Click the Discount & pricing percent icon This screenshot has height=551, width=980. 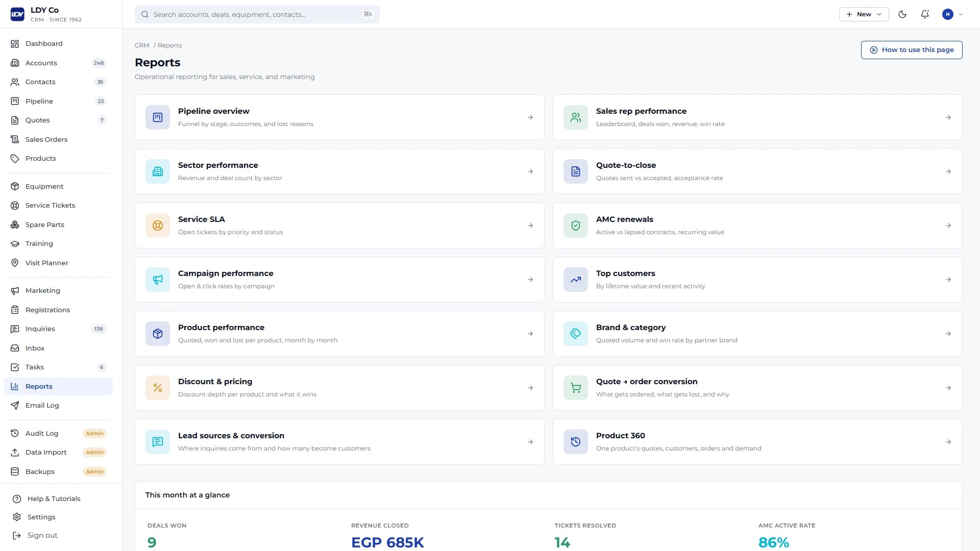point(158,388)
